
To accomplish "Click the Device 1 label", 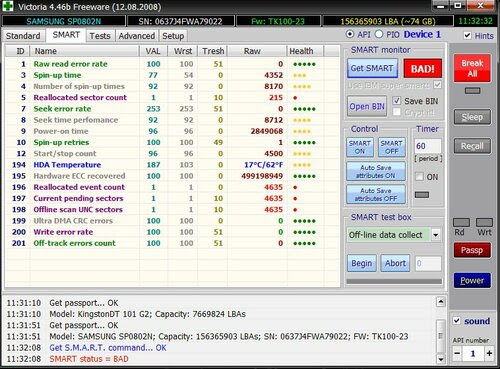I will (422, 34).
